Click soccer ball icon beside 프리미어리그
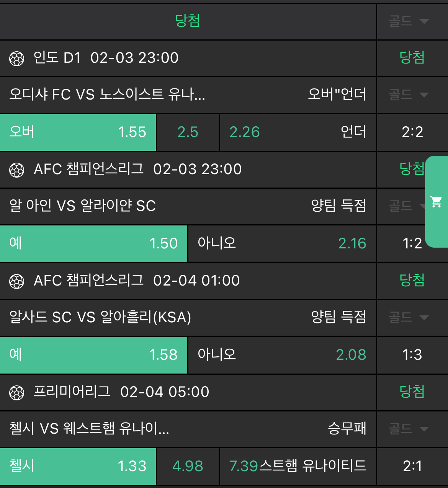448x488 pixels. 17,393
